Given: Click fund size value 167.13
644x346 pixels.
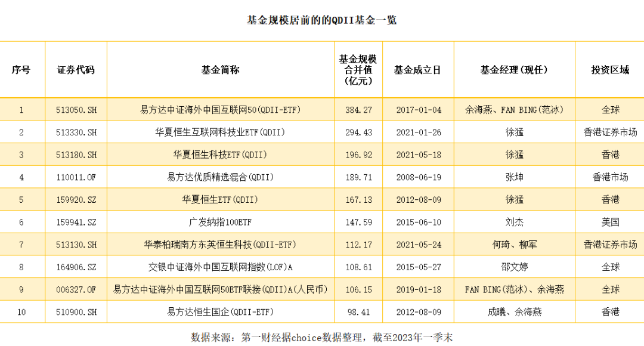Looking at the screenshot, I should [358, 200].
